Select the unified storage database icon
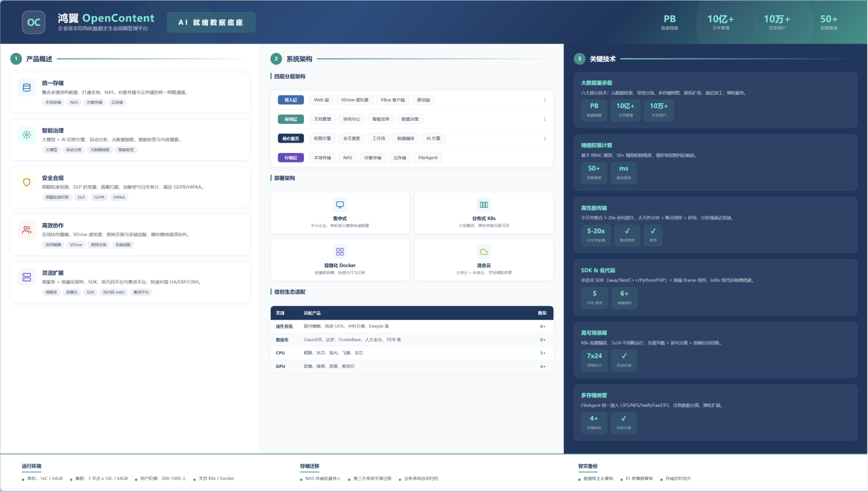 [x=27, y=88]
